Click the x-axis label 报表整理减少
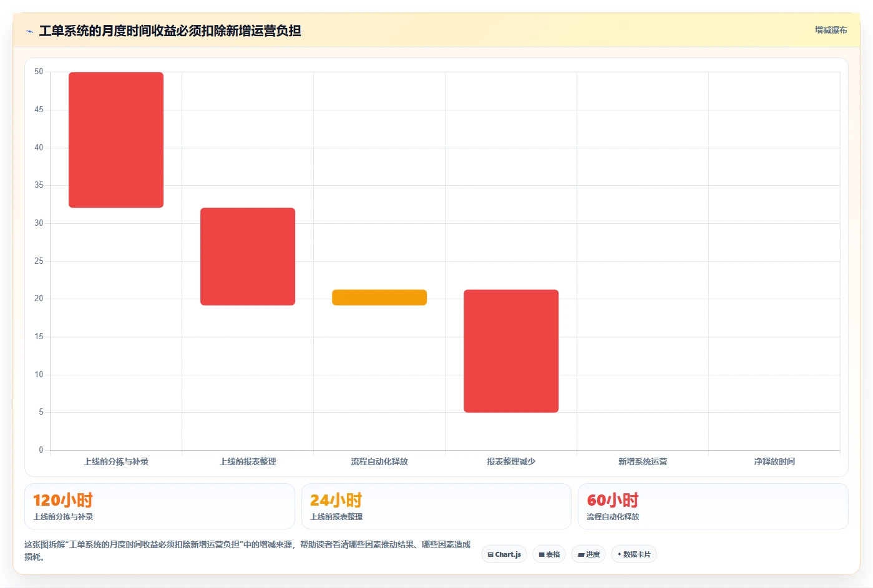This screenshot has height=588, width=873. pyautogui.click(x=511, y=461)
